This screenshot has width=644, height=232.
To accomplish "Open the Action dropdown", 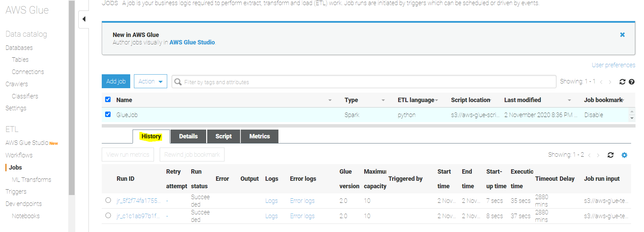I will click(151, 81).
